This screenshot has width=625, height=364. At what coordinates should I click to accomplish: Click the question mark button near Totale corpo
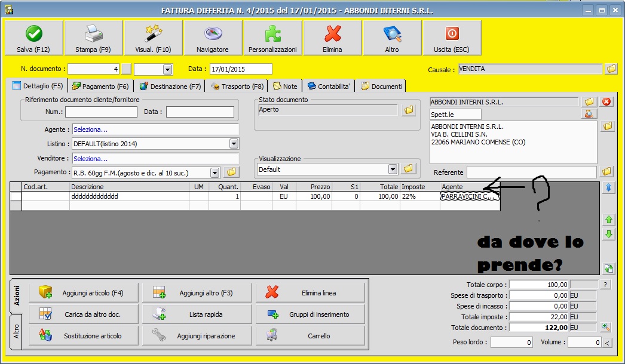click(605, 285)
